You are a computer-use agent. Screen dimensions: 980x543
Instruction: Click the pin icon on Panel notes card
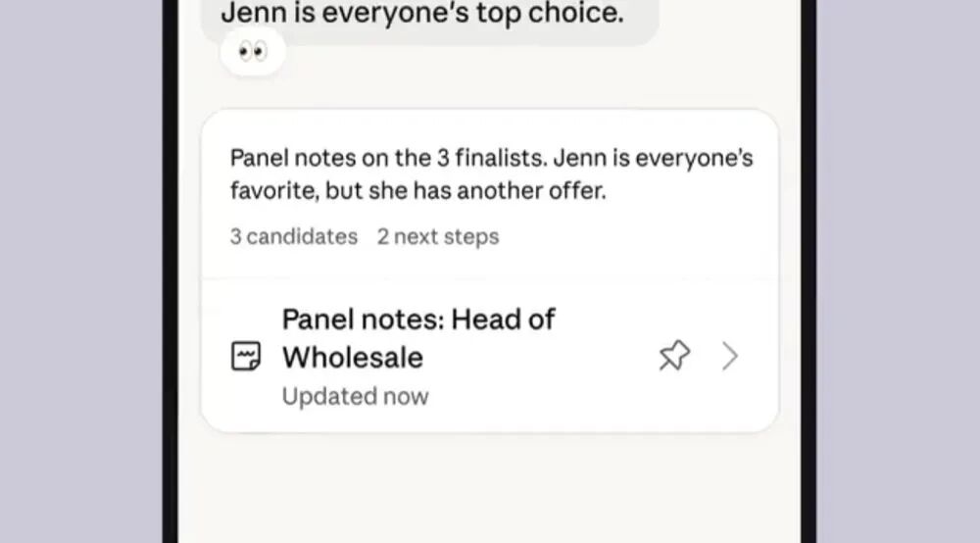point(674,356)
